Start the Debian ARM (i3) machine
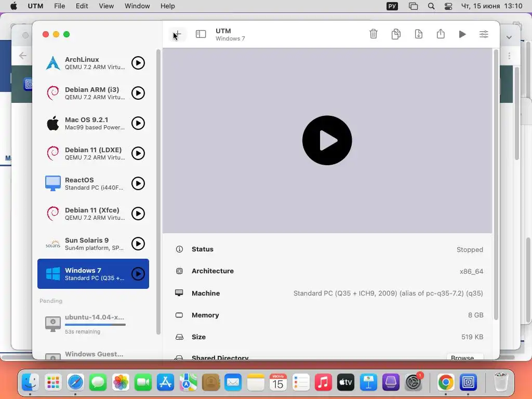Screen dimensions: 532x399 (138, 93)
